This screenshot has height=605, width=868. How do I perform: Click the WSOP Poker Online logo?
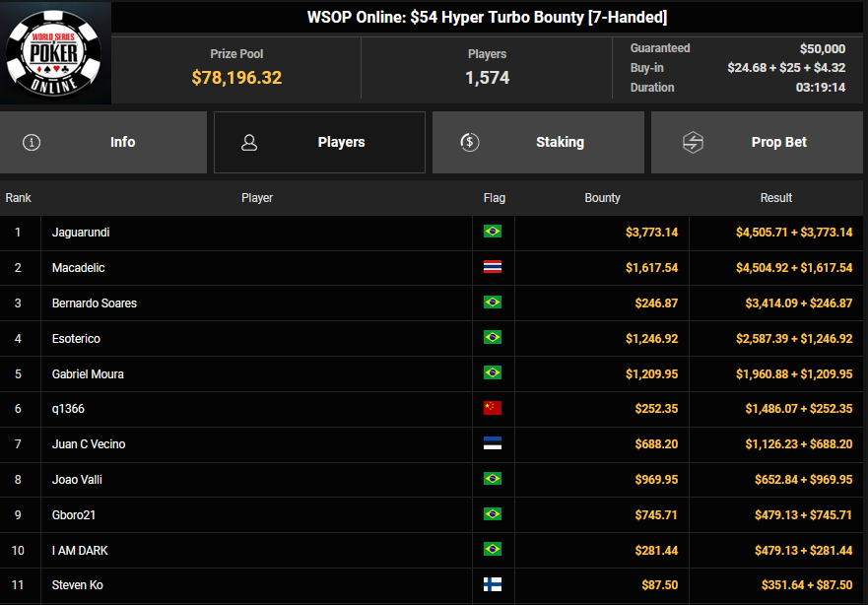coord(55,53)
